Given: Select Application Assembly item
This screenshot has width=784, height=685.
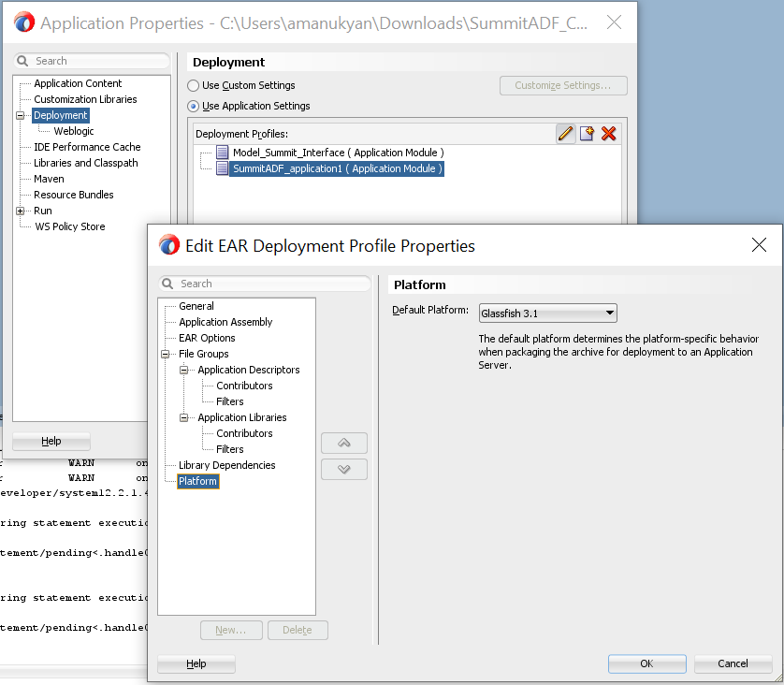Looking at the screenshot, I should pyautogui.click(x=225, y=322).
